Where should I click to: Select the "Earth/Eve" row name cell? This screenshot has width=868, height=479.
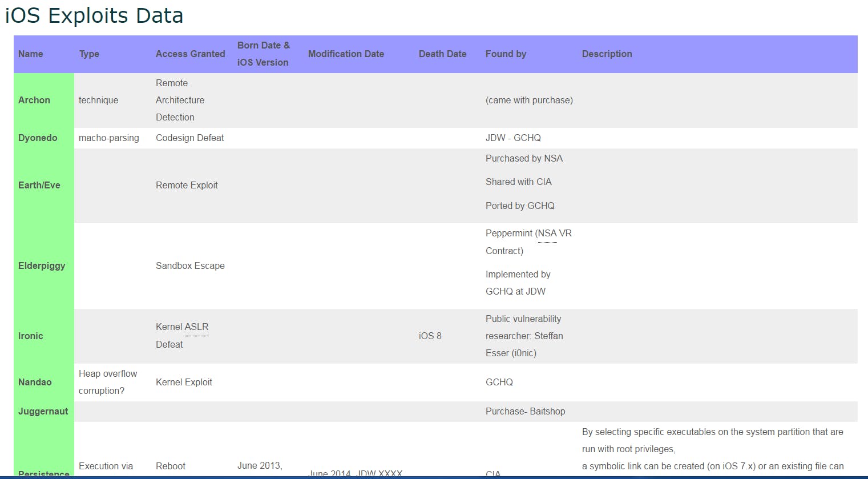pyautogui.click(x=39, y=185)
